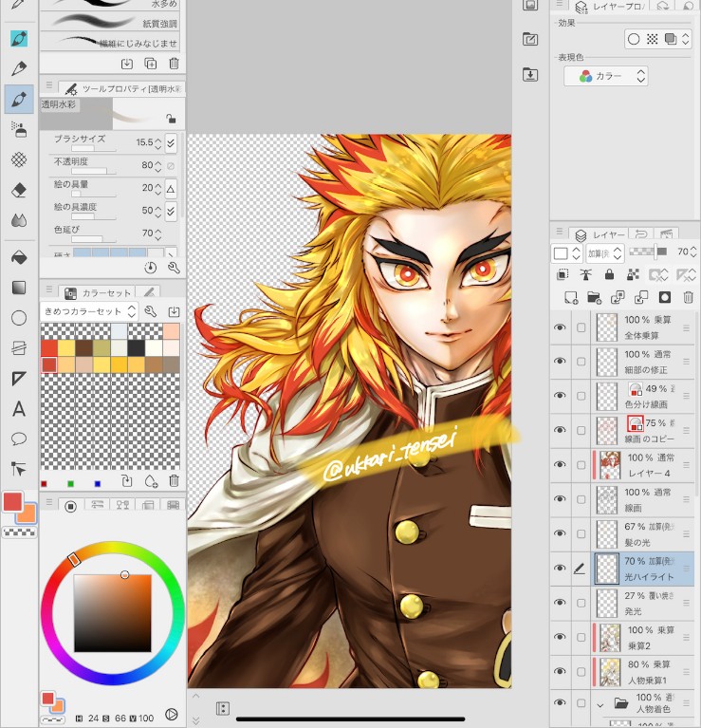
Task: Select the Blend (water drops) tool
Action: click(19, 220)
